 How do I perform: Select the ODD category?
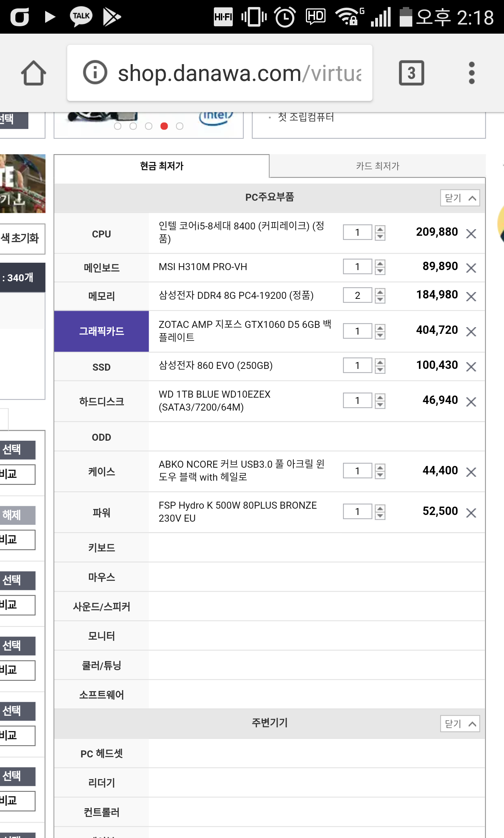pos(101,437)
